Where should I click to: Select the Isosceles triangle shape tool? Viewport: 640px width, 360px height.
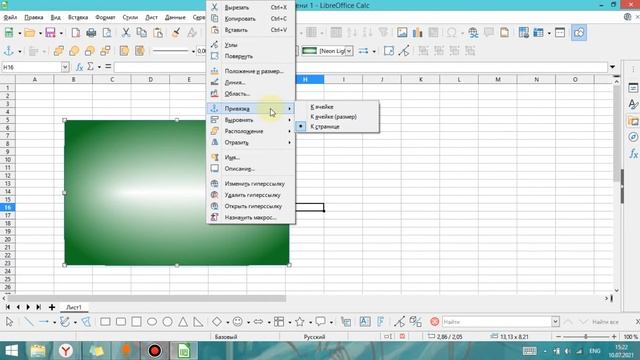click(x=183, y=322)
